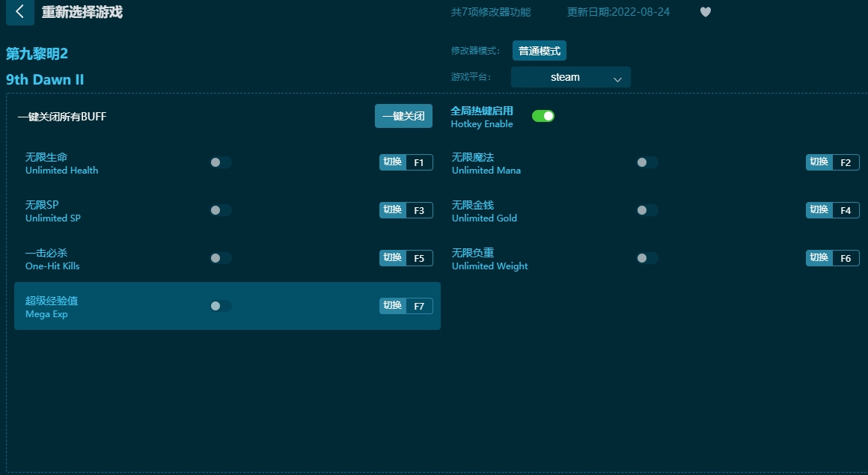Image resolution: width=868 pixels, height=475 pixels.
Task: Click the F2 hotkey field
Action: (x=846, y=162)
